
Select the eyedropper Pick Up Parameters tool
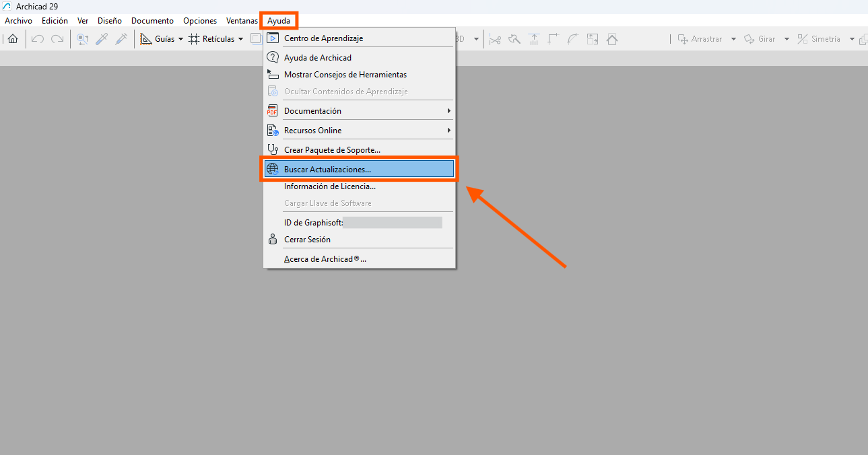(102, 39)
